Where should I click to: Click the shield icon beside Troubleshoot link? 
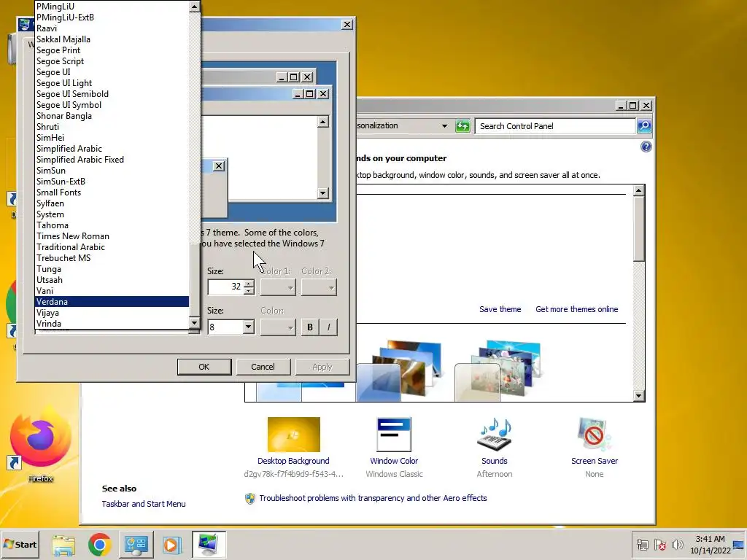[250, 498]
